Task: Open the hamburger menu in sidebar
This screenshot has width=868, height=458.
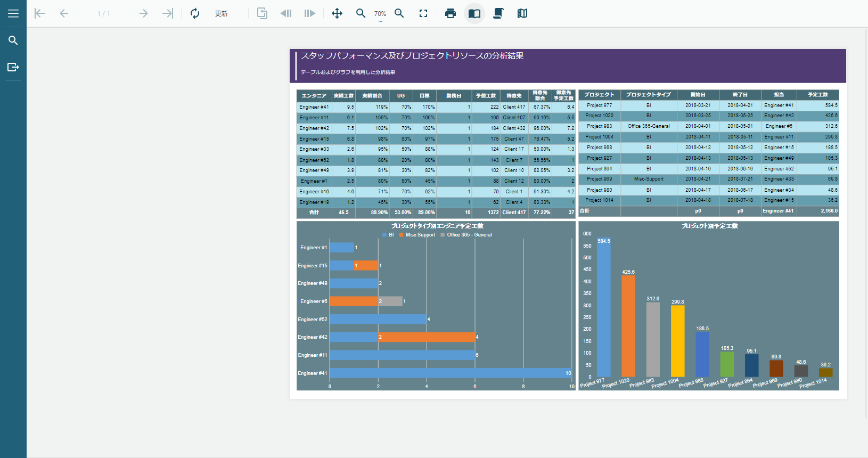Action: coord(13,13)
